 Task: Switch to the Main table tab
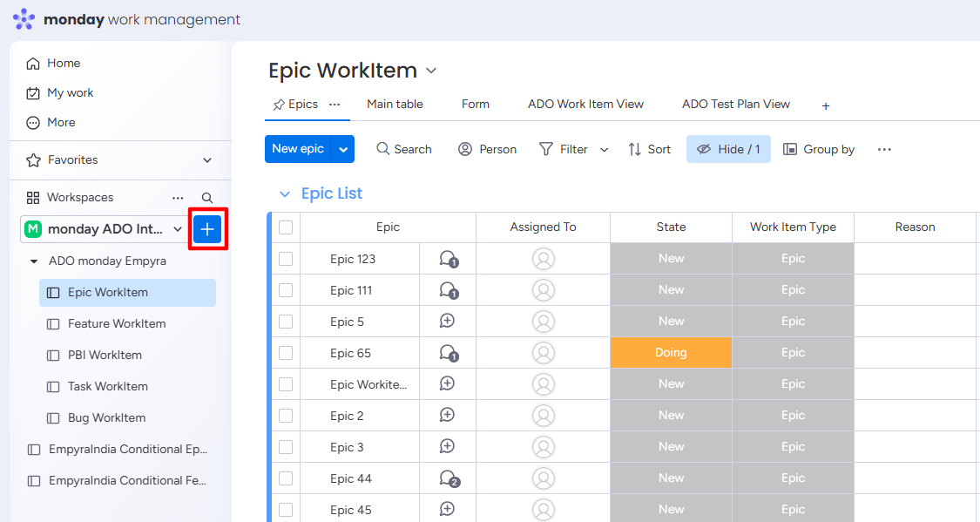(395, 105)
